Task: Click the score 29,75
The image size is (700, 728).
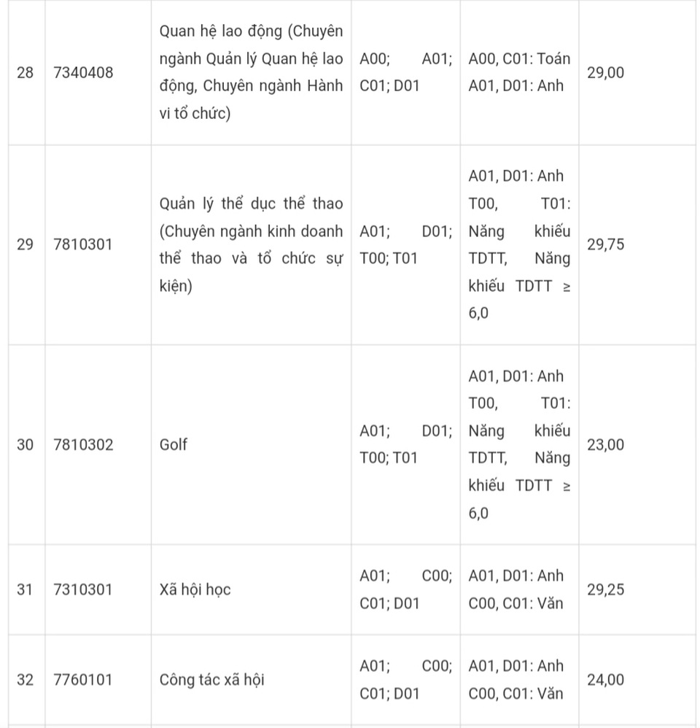Action: click(605, 244)
